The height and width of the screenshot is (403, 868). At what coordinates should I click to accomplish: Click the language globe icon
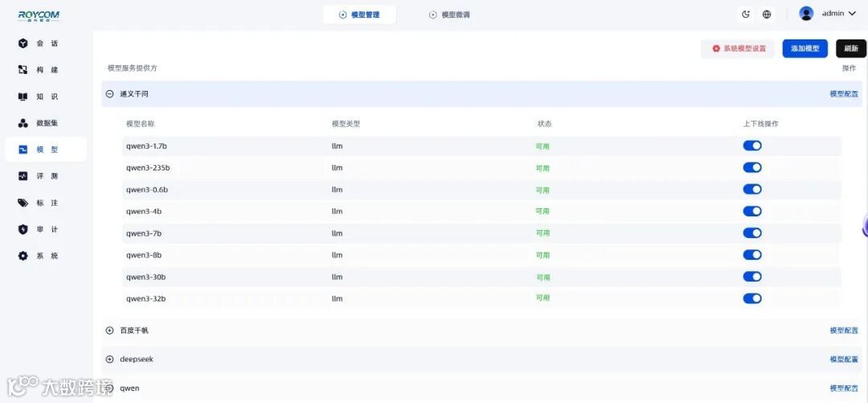pyautogui.click(x=767, y=14)
